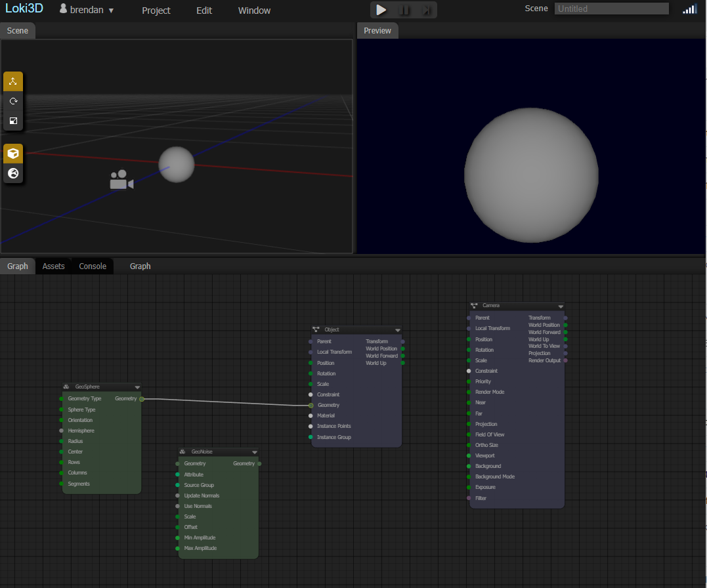Open the Project menu
This screenshot has width=707, height=588.
156,10
